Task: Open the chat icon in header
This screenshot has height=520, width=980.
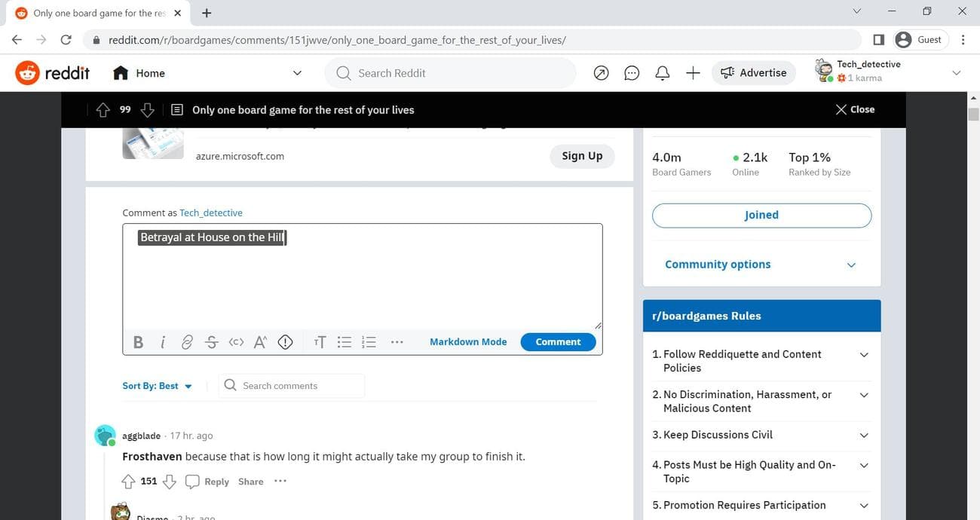Action: click(632, 73)
